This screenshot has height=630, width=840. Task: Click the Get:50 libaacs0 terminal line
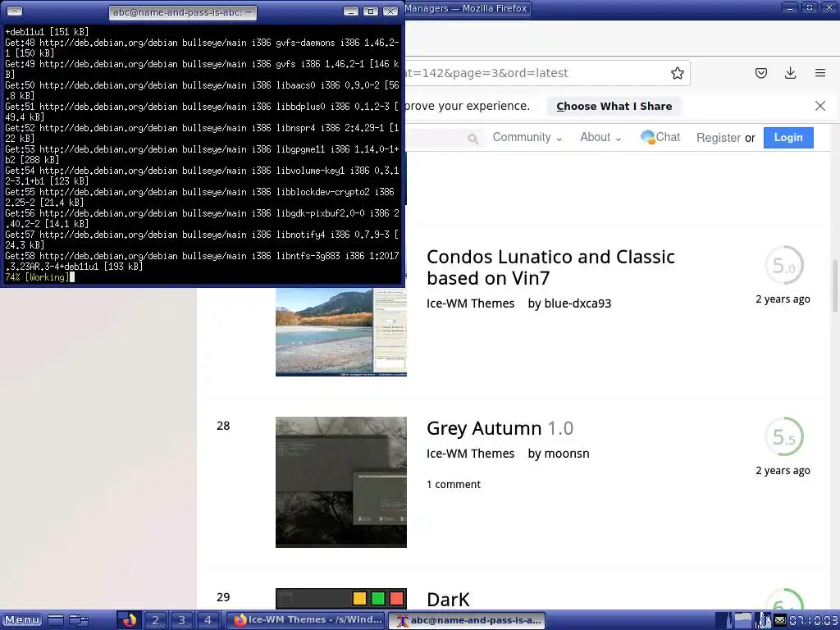coord(202,90)
